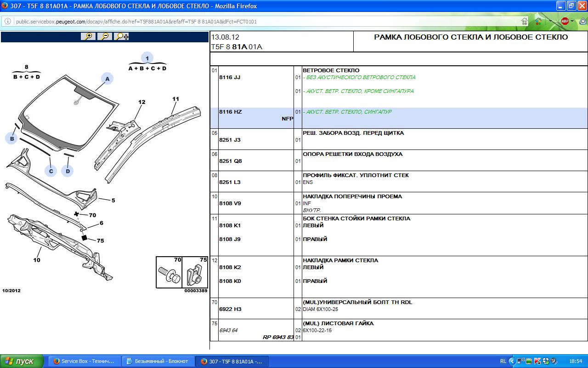Click the document reference T5F 8 81A 01A
Viewport: 588px width, 368px height.
(237, 46)
